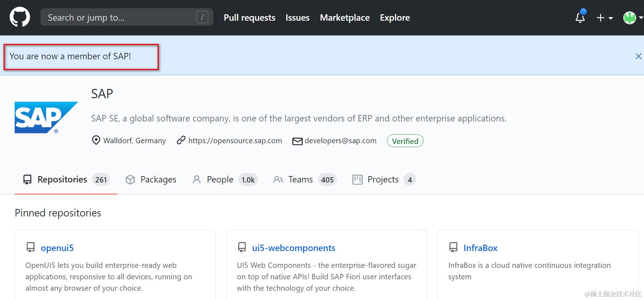Click the Teams count badge 405
This screenshot has width=644, height=300.
pyautogui.click(x=327, y=180)
